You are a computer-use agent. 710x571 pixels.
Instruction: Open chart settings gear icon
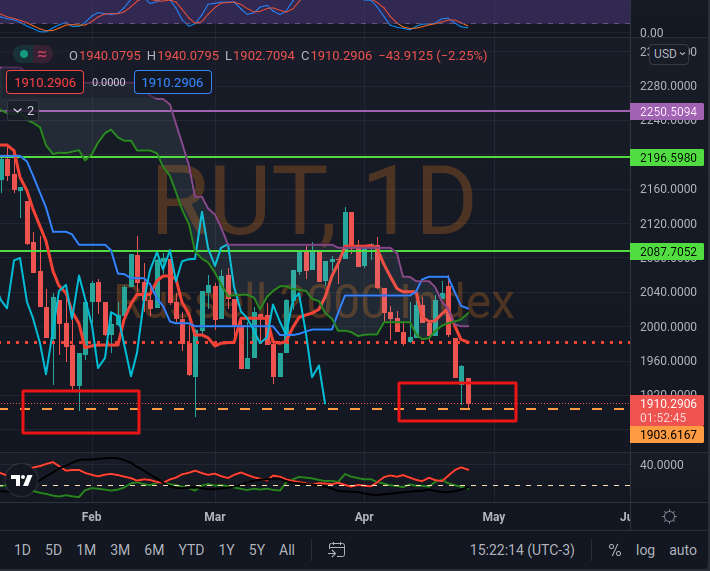click(669, 516)
